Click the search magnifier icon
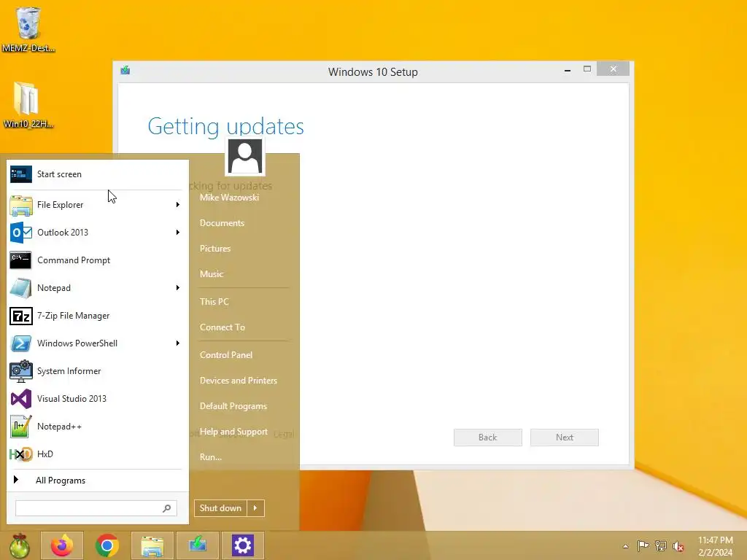The width and height of the screenshot is (747, 560). coord(167,508)
